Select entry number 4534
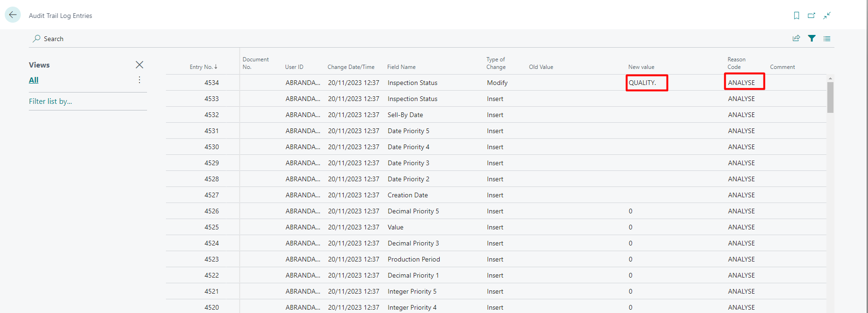The width and height of the screenshot is (868, 313). point(211,83)
